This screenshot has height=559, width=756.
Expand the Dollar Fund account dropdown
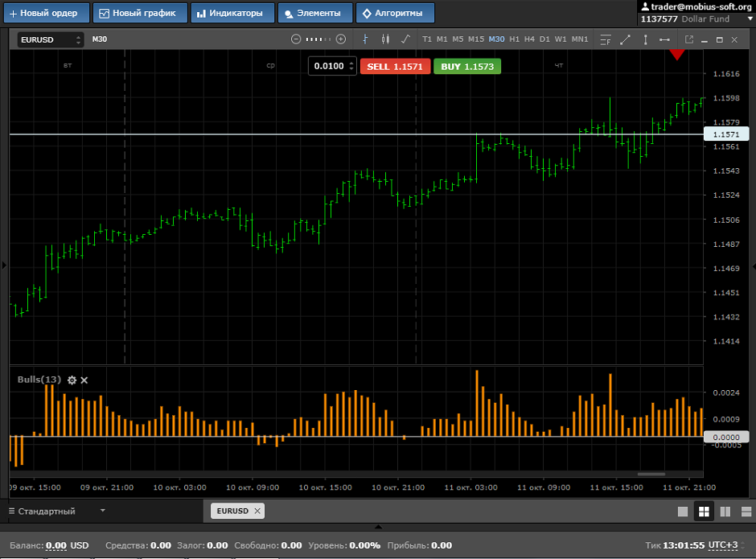tap(750, 18)
